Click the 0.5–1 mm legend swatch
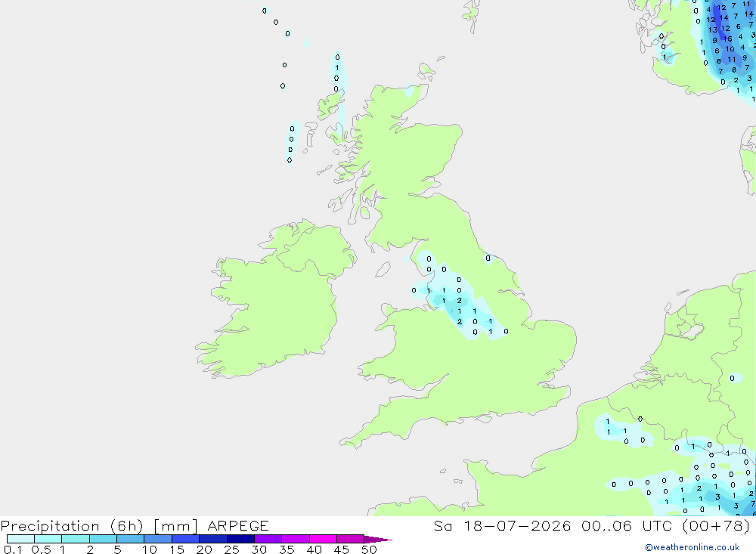 [x=48, y=539]
